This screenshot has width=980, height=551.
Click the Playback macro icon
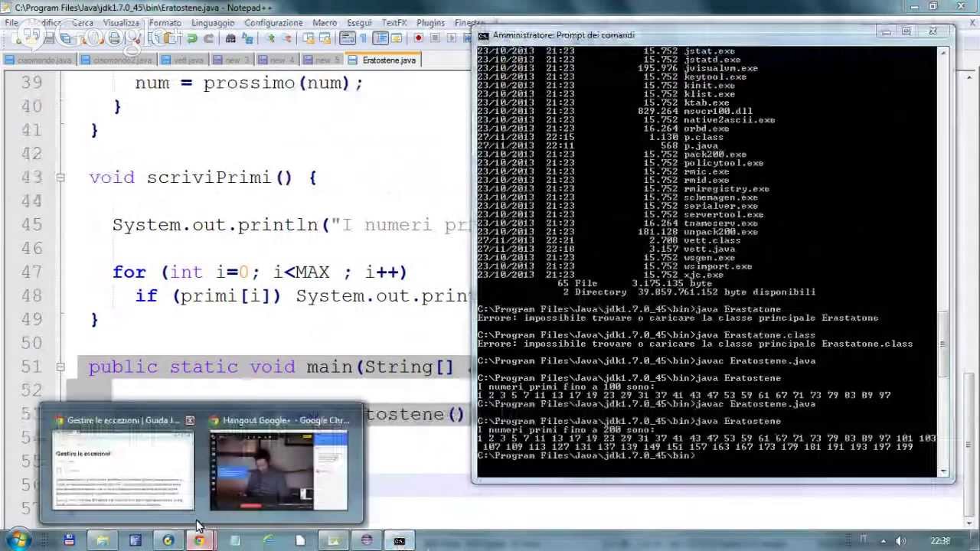[x=452, y=38]
